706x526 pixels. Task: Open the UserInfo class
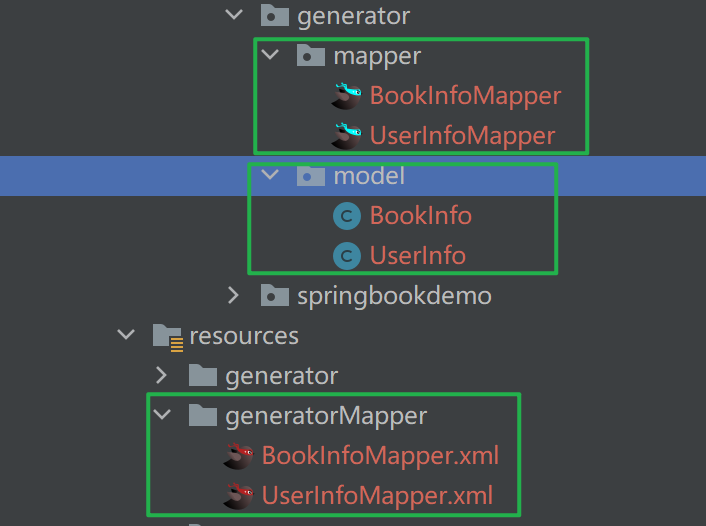[418, 255]
